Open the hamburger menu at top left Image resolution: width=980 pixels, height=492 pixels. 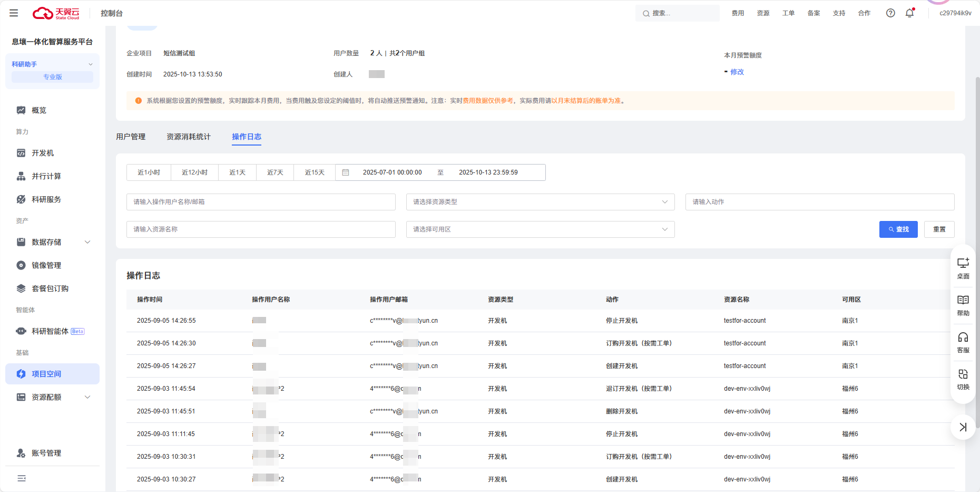point(14,13)
